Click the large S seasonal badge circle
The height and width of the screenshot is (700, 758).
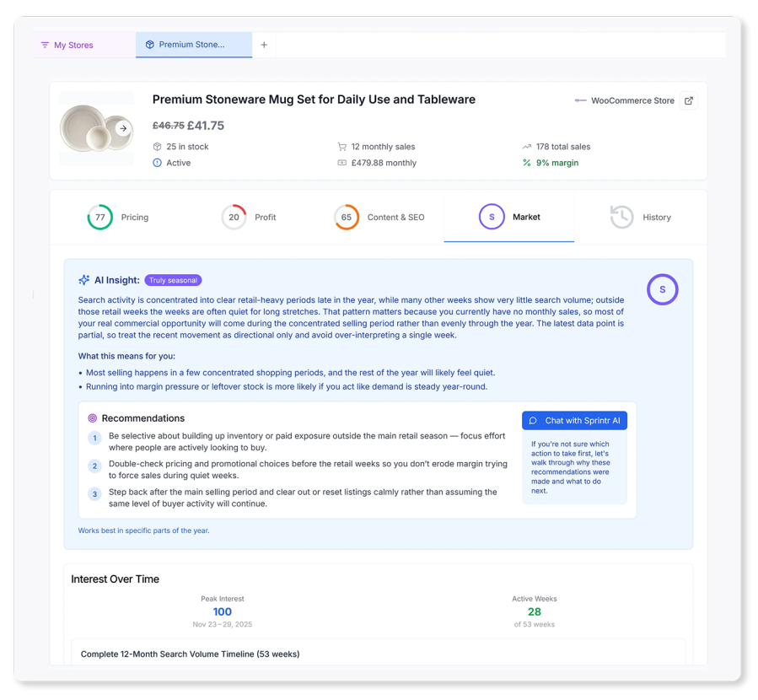click(662, 289)
